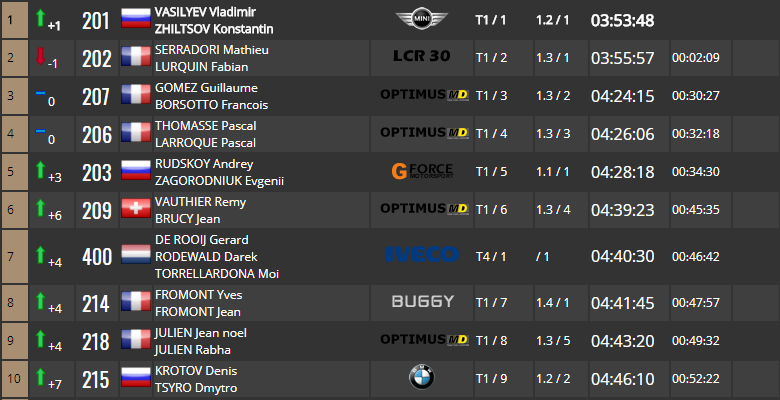Click the Netherlands flag beside DE ROOIJ Gerard
780x400 pixels.
[136, 255]
